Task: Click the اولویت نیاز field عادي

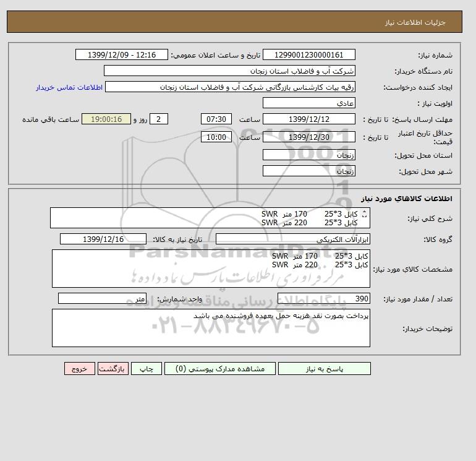Action: 308,103
